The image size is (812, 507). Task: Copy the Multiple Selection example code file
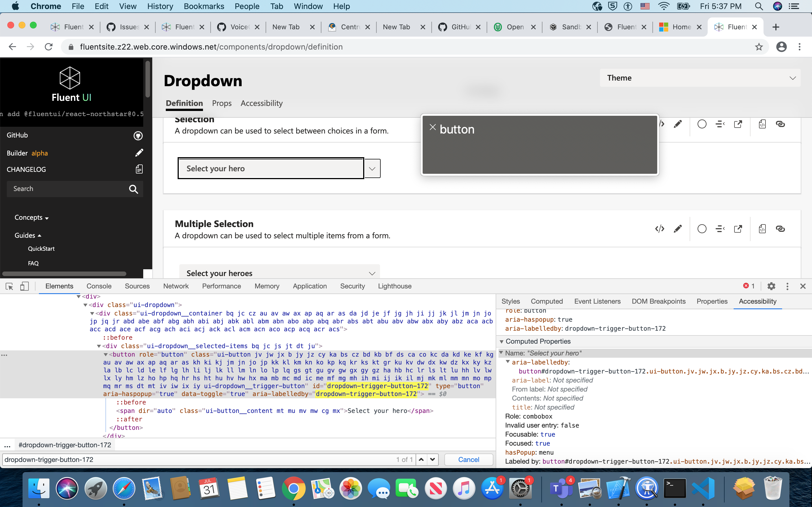(762, 229)
